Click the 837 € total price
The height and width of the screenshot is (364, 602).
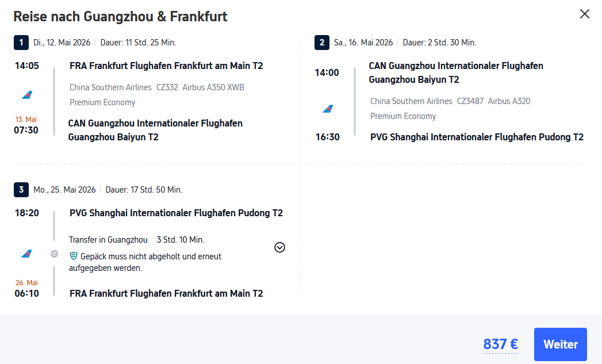point(500,344)
